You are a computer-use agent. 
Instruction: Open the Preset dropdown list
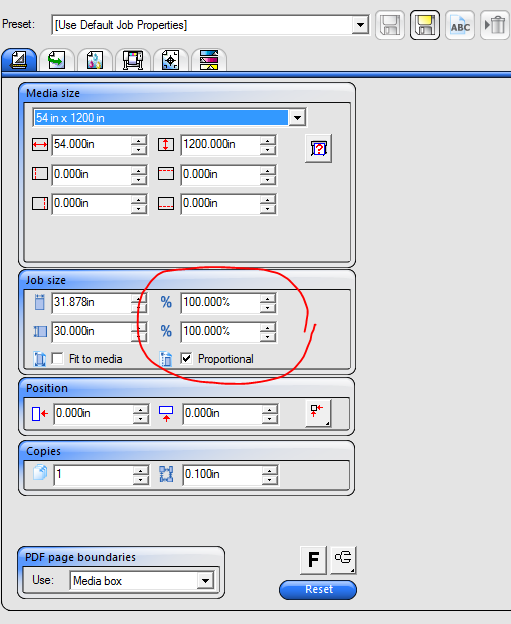tap(360, 25)
